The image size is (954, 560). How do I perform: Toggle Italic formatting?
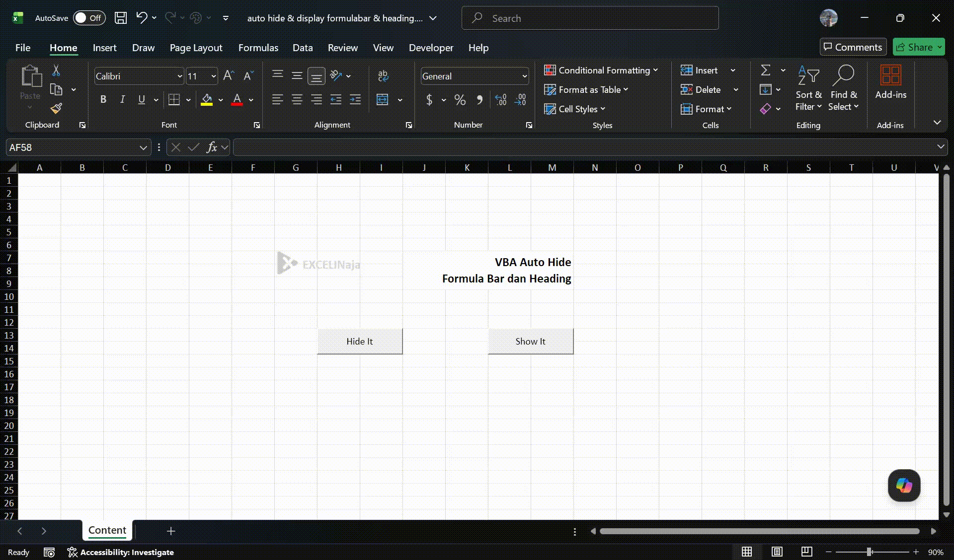click(x=122, y=100)
